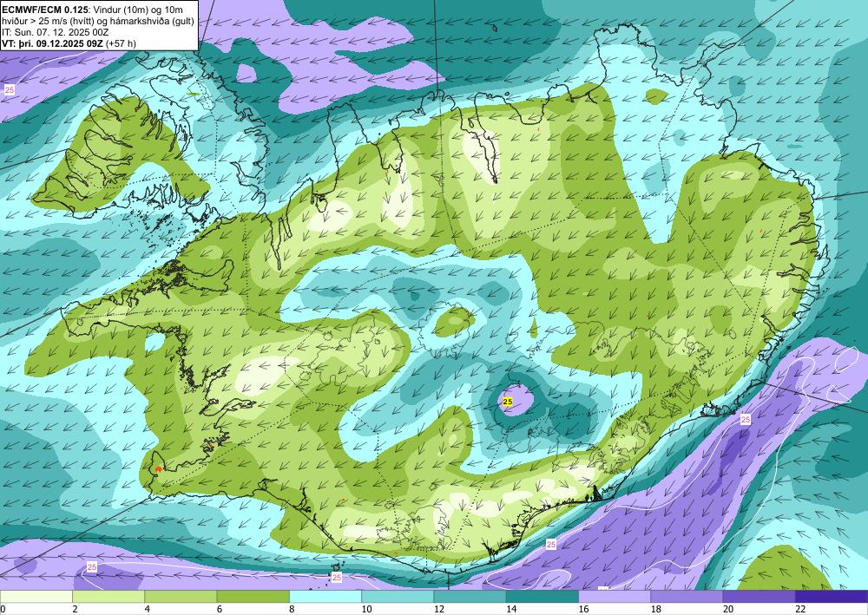868x615 pixels.
Task: Select the 8–10 m/s pale cyan legend swatch
Action: click(325, 596)
